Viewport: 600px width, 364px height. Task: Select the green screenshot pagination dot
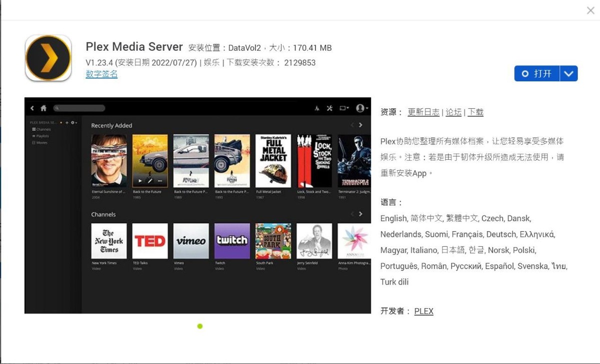[200, 326]
